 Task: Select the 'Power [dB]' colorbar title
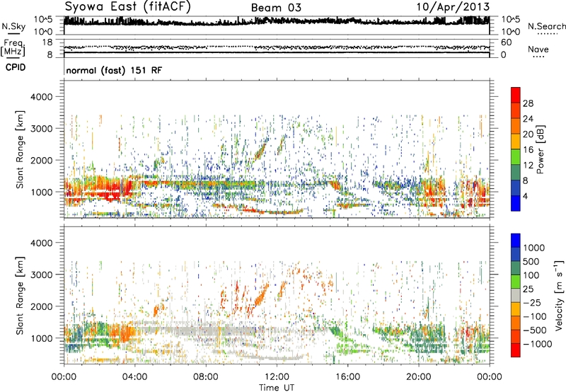pos(540,149)
